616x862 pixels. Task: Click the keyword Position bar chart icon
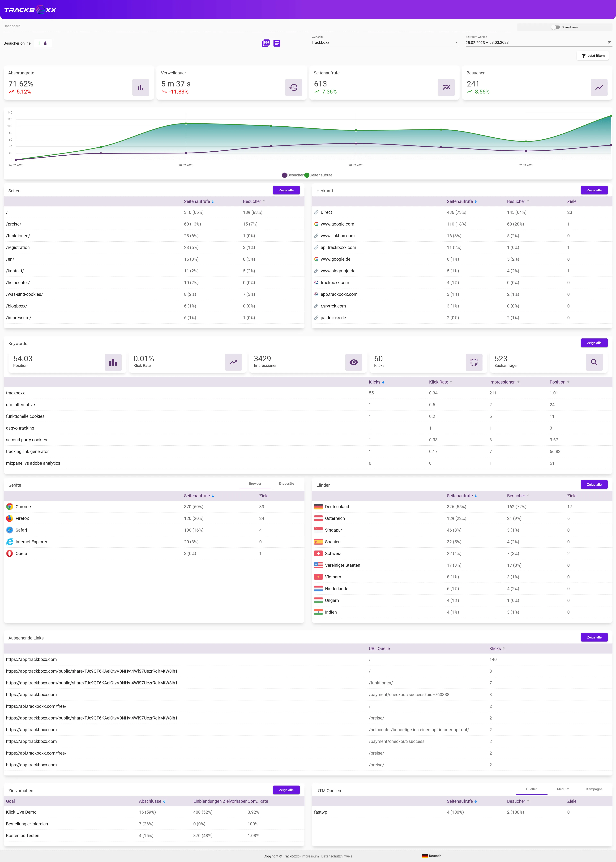[113, 362]
